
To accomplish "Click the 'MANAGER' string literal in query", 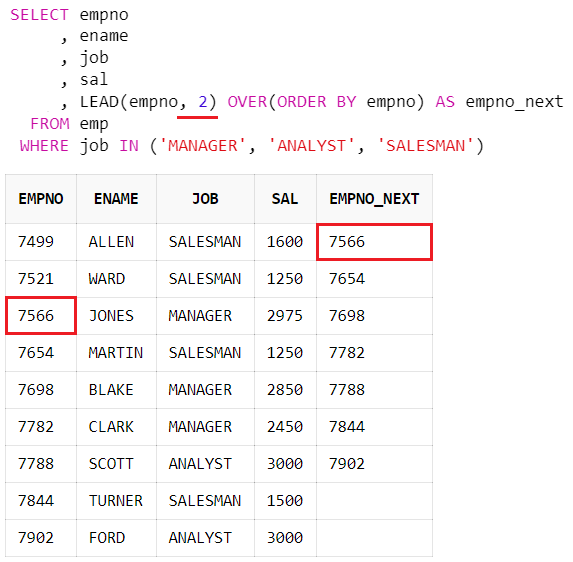I will (202, 146).
